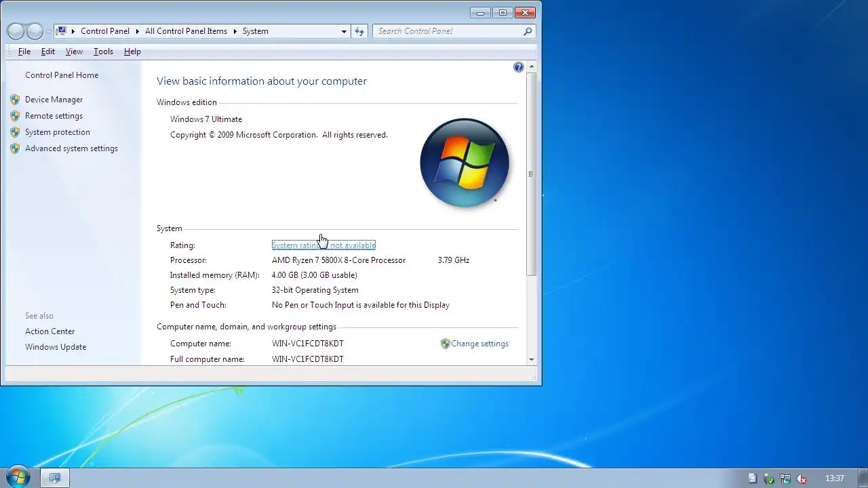The width and height of the screenshot is (868, 488).
Task: Click the scrollbar down arrow
Action: tap(531, 360)
